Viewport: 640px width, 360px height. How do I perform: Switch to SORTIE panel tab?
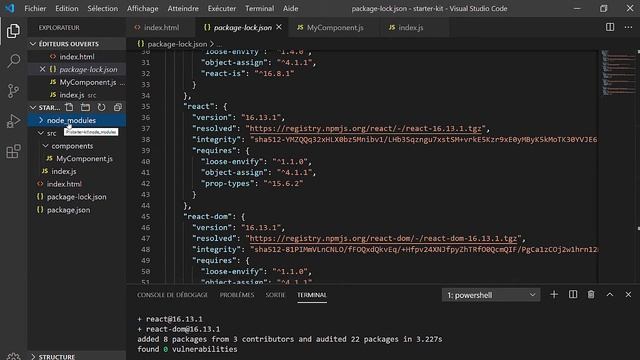pyautogui.click(x=276, y=295)
